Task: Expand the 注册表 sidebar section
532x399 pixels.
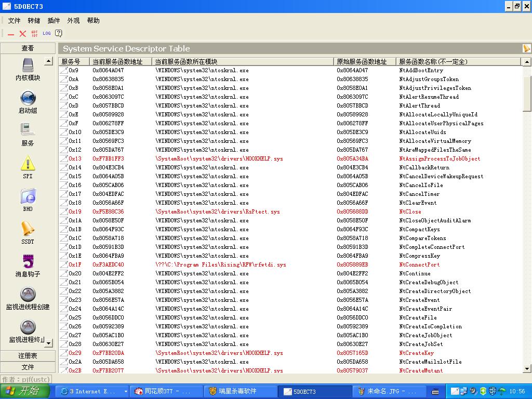Action: point(28,356)
